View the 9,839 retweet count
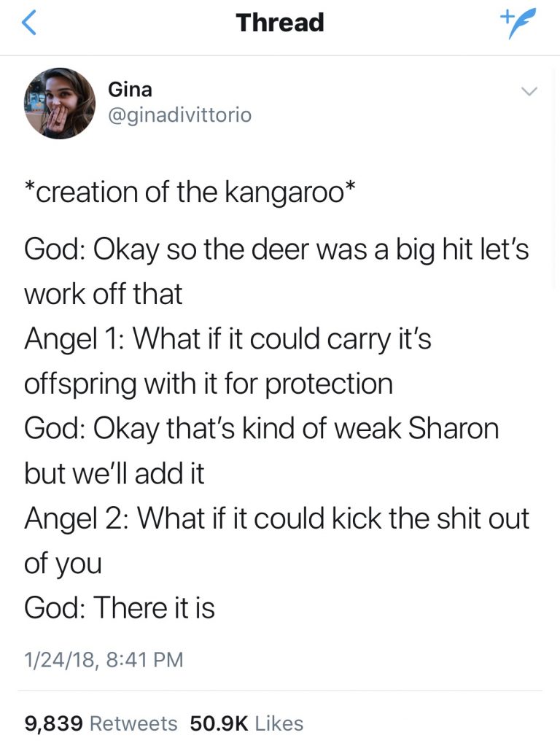The height and width of the screenshot is (754, 560). (x=54, y=723)
